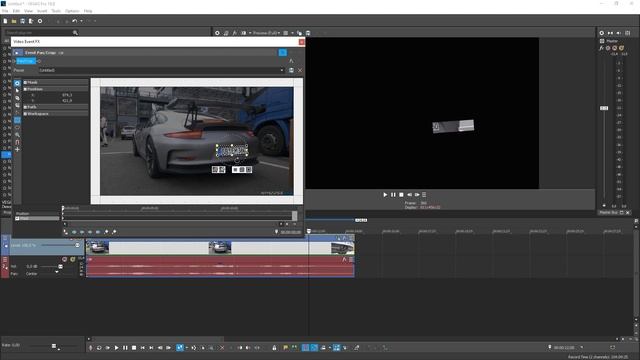Collapse the Position property group
This screenshot has width=640, height=360.
(25, 89)
